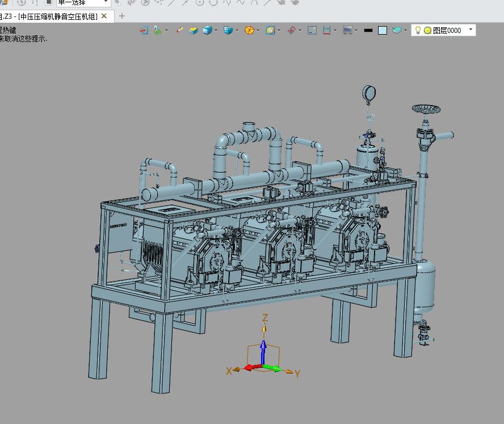Open dropdown beside the green paint icon
Viewport: 504px width, 424px height.
[x=166, y=31]
